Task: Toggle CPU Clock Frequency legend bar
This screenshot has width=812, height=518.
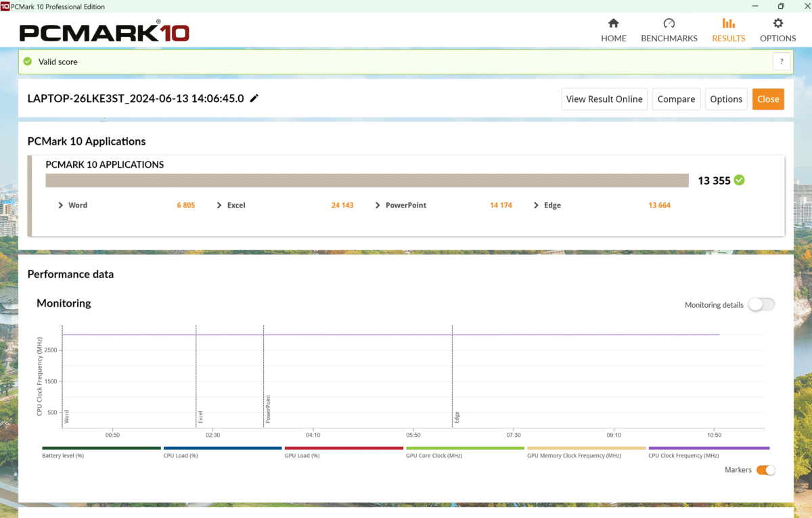Action: click(708, 448)
